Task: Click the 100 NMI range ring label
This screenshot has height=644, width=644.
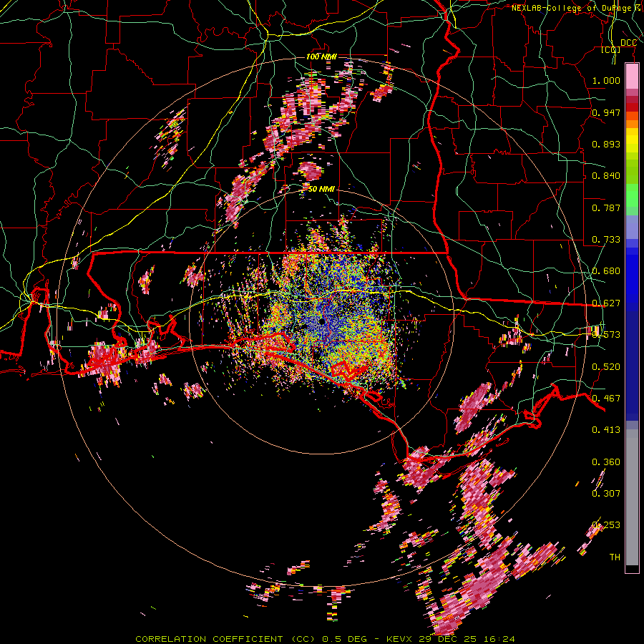Action: pos(321,57)
